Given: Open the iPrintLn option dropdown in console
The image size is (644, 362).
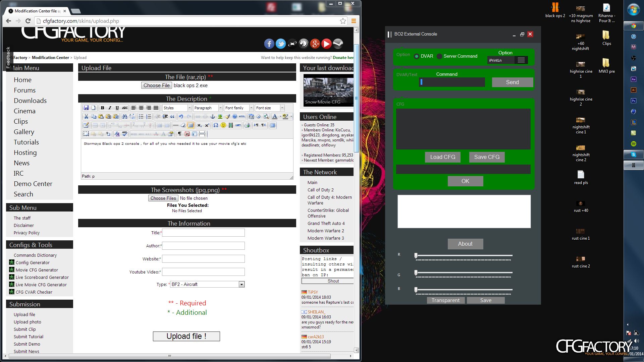Looking at the screenshot, I should (507, 60).
